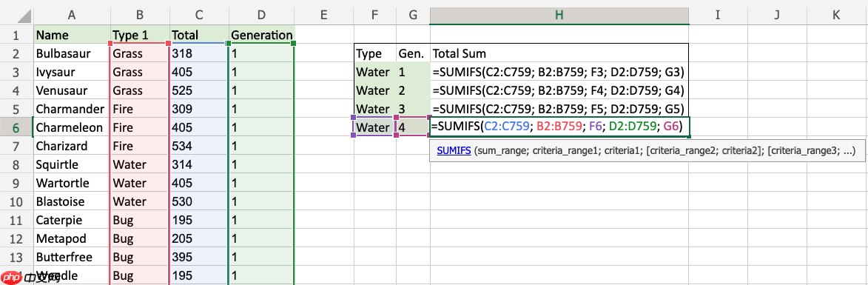Select the SUMIFS formula referencing F3 and G3

[x=559, y=72]
